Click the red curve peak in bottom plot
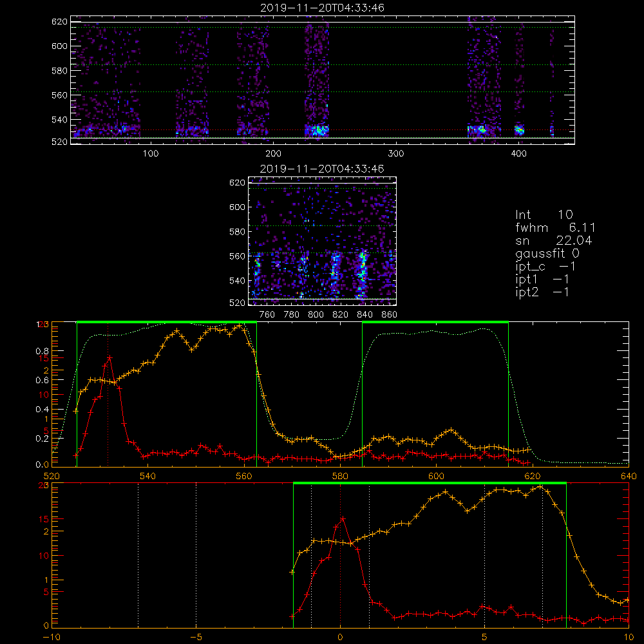The image size is (644, 644). 343,519
